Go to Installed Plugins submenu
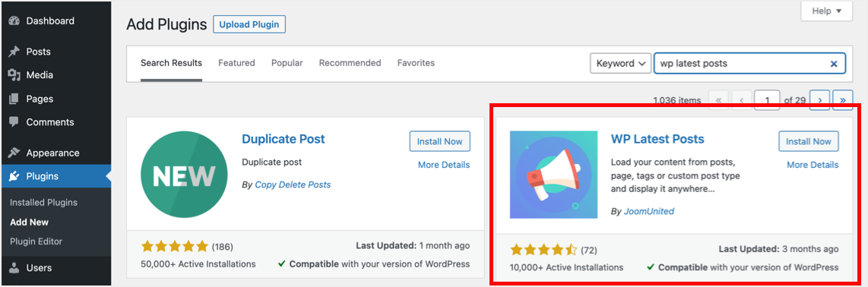 click(x=44, y=203)
